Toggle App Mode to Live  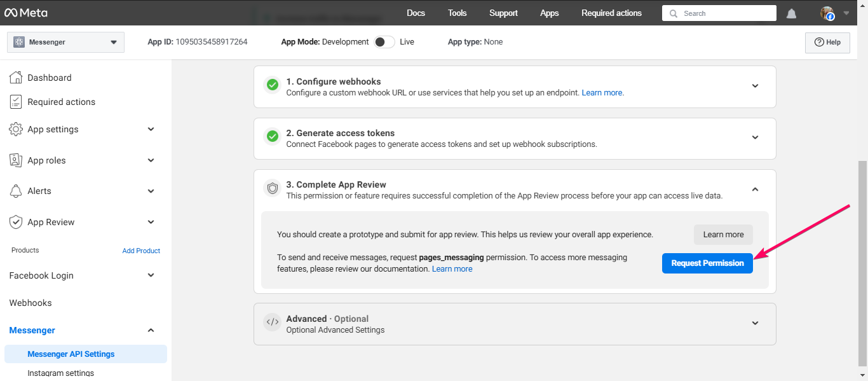(384, 42)
